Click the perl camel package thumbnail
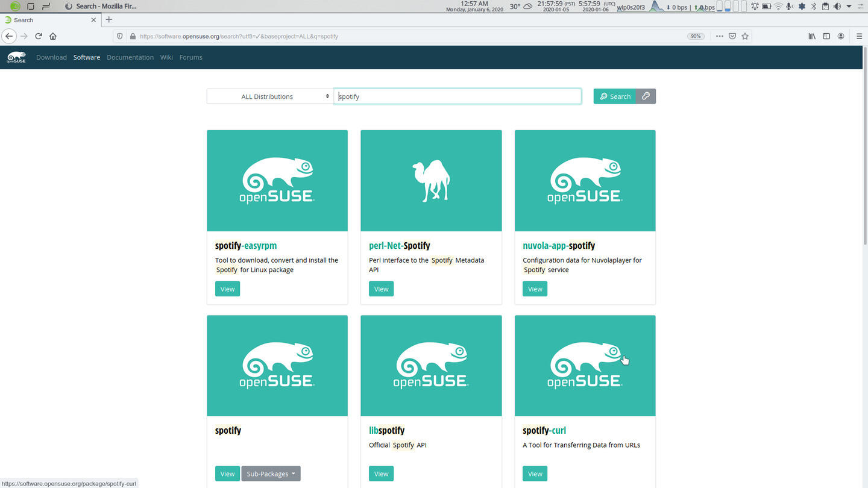This screenshot has width=868, height=488. pyautogui.click(x=431, y=181)
